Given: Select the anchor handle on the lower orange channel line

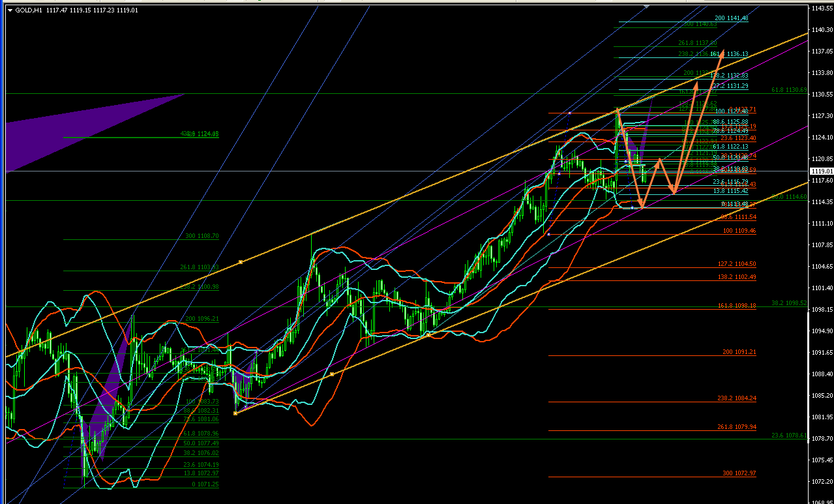Looking at the screenshot, I should [x=332, y=374].
